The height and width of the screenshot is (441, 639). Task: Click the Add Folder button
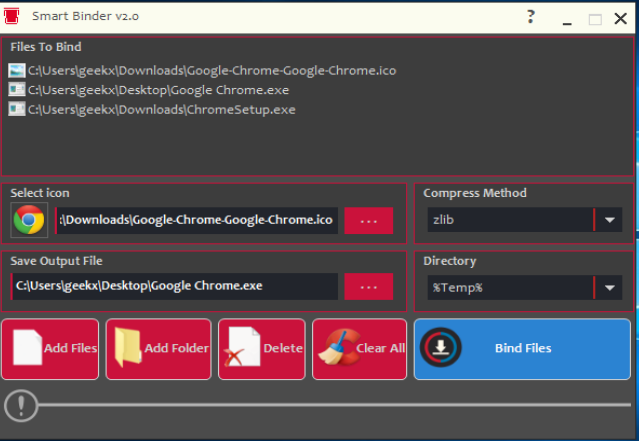tap(159, 349)
